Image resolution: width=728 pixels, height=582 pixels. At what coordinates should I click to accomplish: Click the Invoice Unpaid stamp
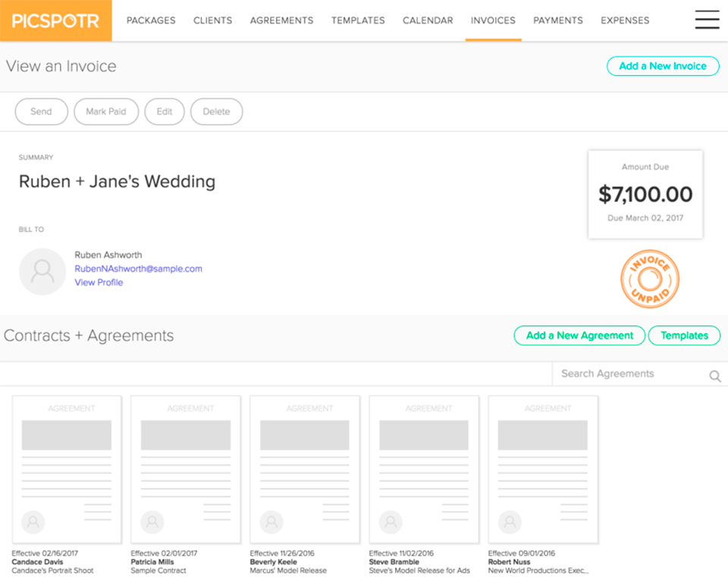(x=649, y=279)
